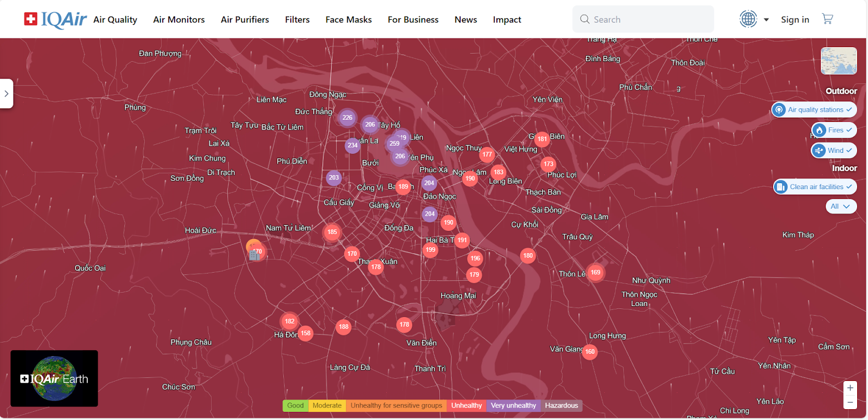Viewport: 868px width, 420px height.
Task: Open the All filter dropdown
Action: [841, 206]
